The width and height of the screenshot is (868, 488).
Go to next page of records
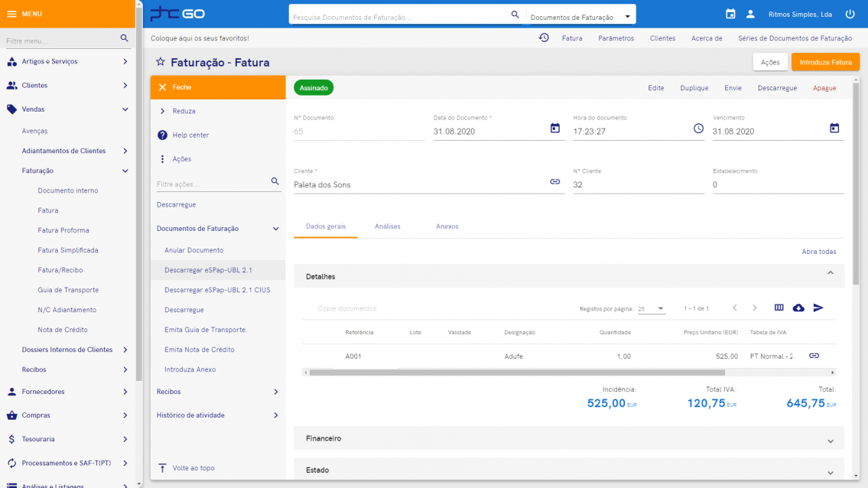755,308
